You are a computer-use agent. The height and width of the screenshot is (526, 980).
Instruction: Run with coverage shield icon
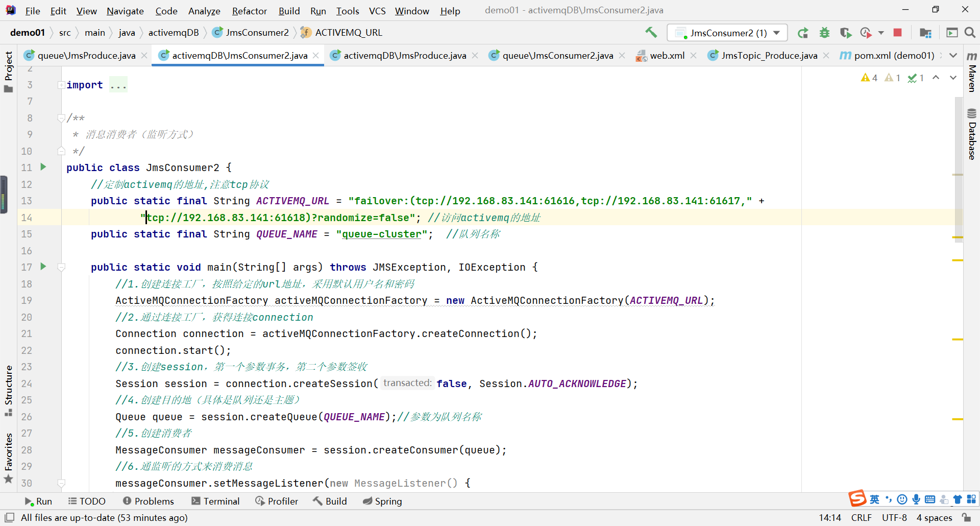point(845,33)
